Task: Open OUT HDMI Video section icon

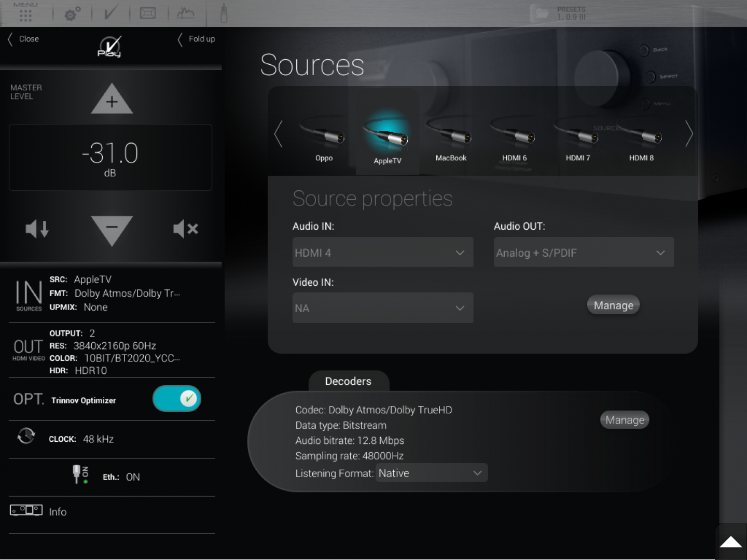Action: [x=29, y=350]
